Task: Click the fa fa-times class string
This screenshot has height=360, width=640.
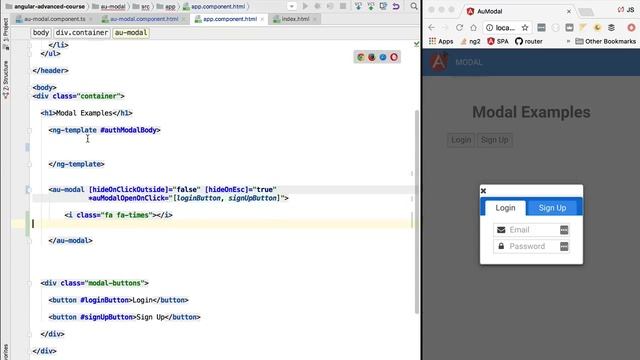Action: point(129,215)
